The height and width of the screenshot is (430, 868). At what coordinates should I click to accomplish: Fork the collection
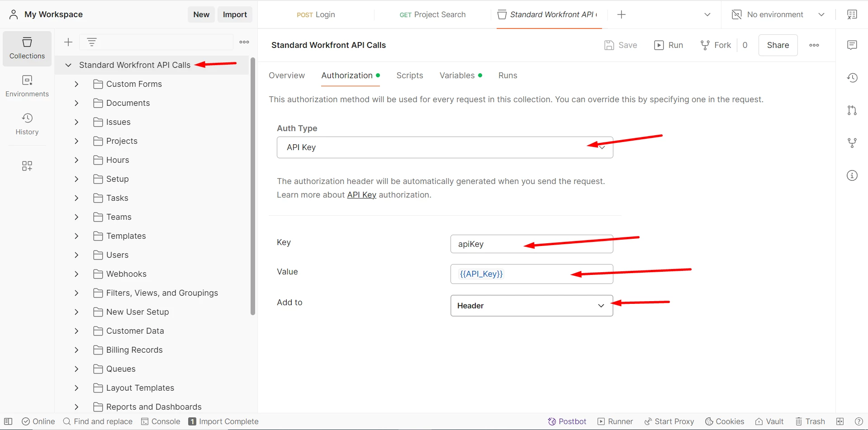coord(716,45)
